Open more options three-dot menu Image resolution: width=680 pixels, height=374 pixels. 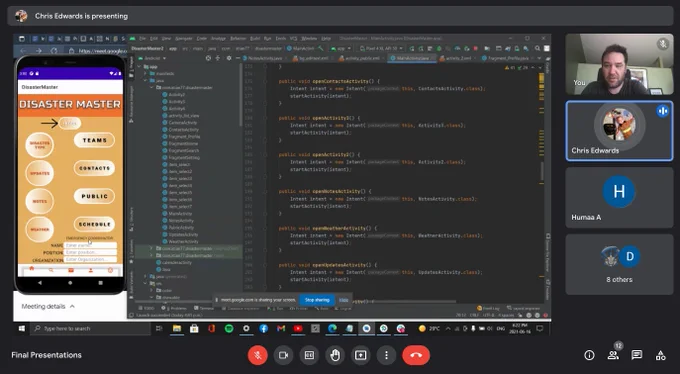[386, 355]
